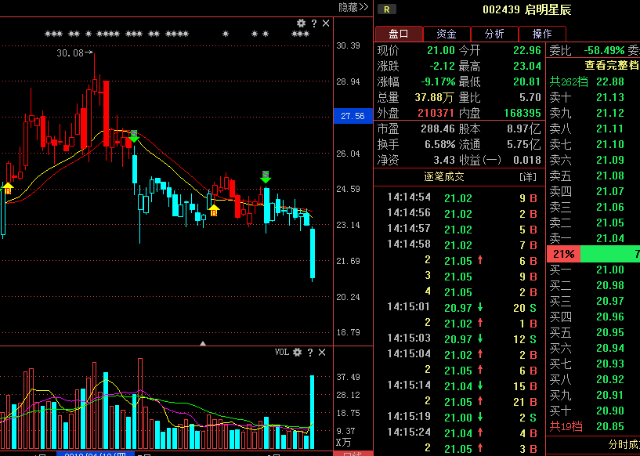Click the 涨跌 value -2.12
The image size is (640, 456).
[442, 66]
